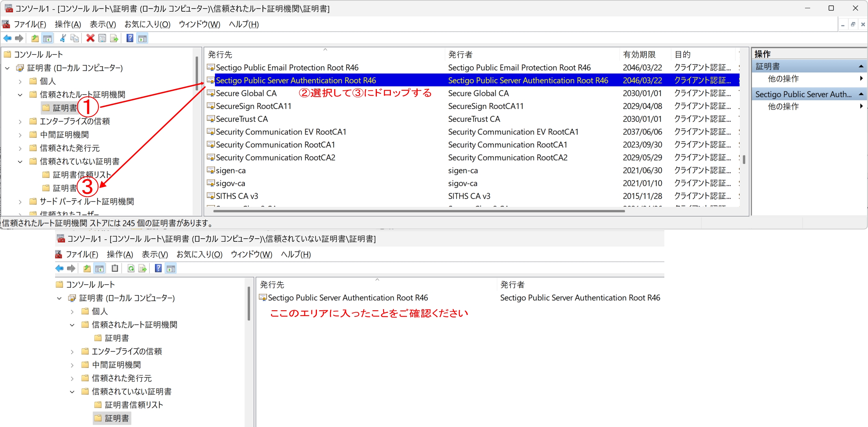The width and height of the screenshot is (868, 427).
Task: Expand 個人 folder in upper tree
Action: tap(20, 81)
